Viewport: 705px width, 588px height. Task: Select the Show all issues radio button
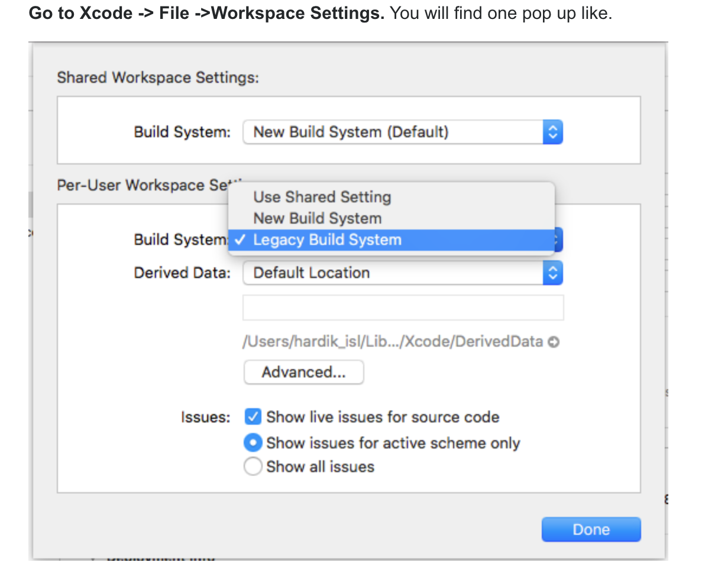point(253,467)
